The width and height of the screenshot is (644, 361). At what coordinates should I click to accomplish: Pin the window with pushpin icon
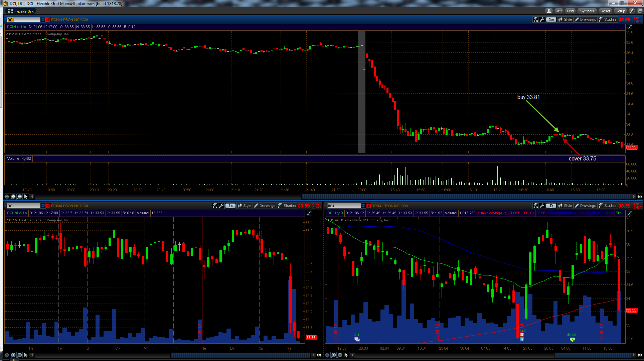(632, 11)
